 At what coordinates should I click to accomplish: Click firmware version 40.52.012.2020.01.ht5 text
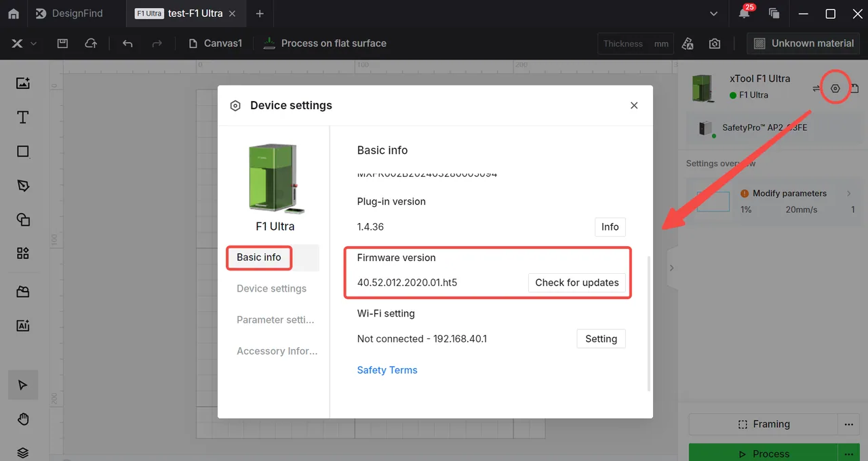(407, 283)
